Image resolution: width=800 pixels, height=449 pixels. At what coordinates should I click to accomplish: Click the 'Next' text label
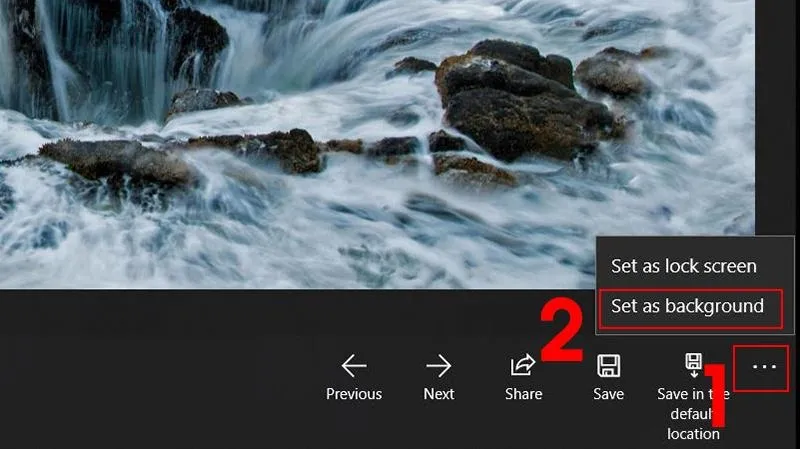click(x=438, y=394)
